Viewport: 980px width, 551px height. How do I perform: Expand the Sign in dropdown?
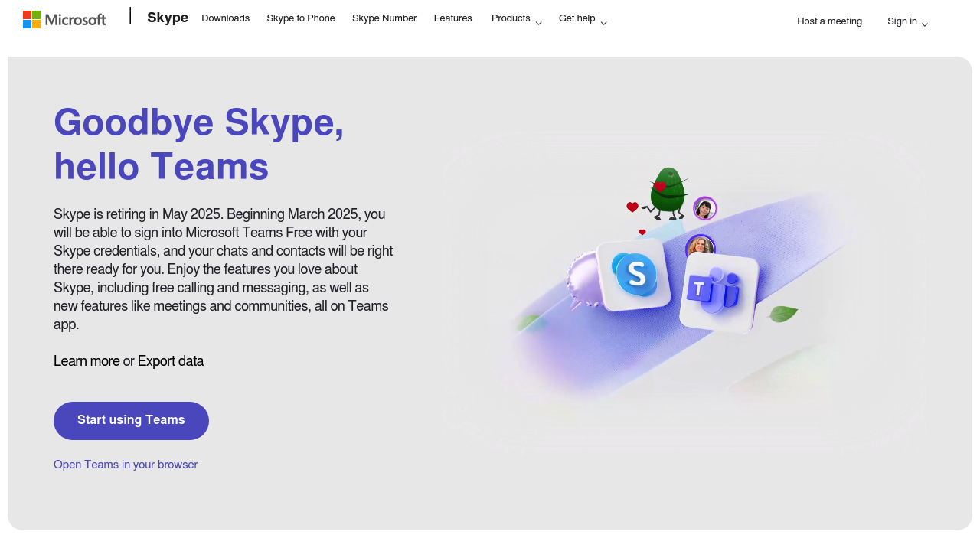pyautogui.click(x=908, y=21)
